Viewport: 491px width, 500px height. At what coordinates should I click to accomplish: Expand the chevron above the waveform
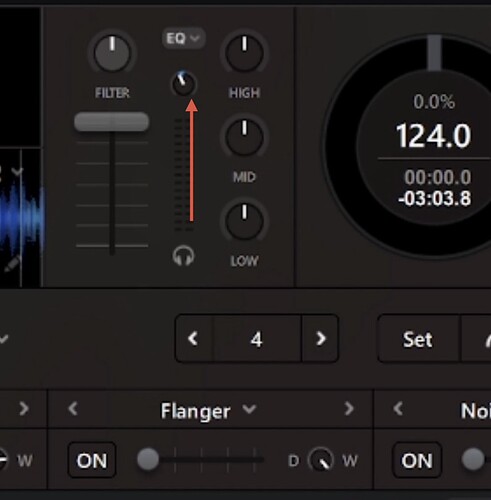click(17, 171)
